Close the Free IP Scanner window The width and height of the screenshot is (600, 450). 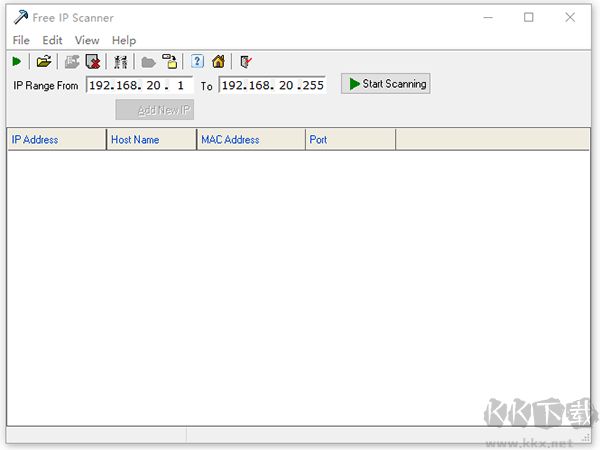[570, 18]
